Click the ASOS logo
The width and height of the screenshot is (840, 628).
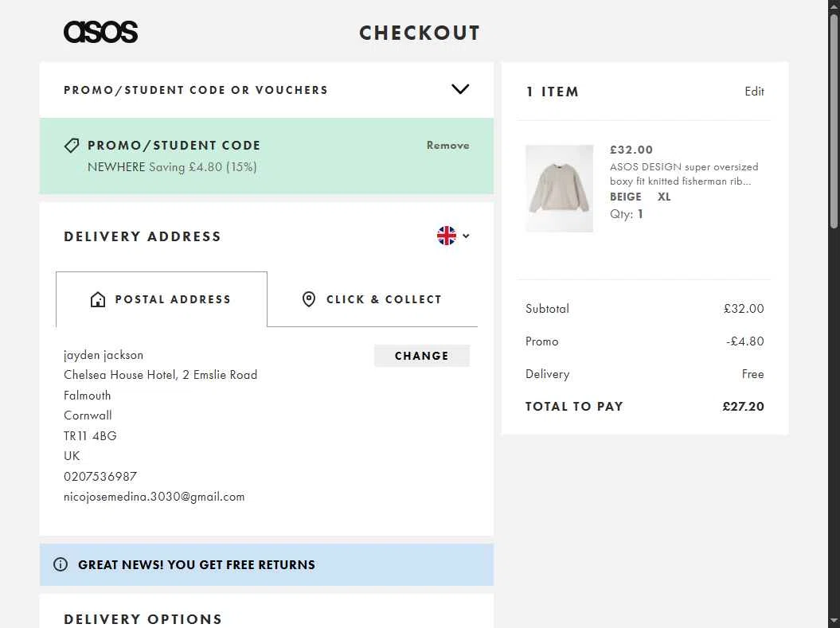click(x=100, y=32)
